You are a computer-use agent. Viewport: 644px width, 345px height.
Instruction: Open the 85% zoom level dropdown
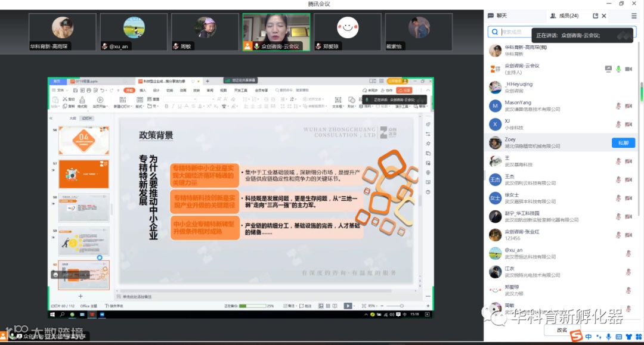(371, 306)
